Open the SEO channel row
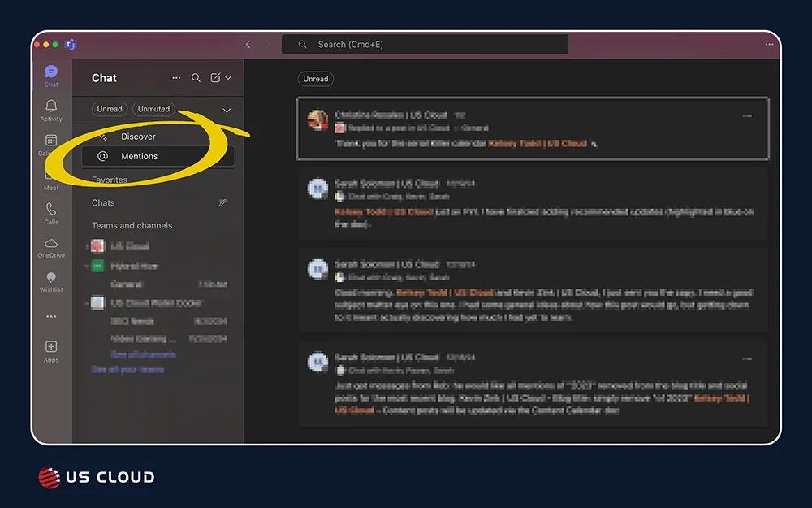 (x=169, y=321)
